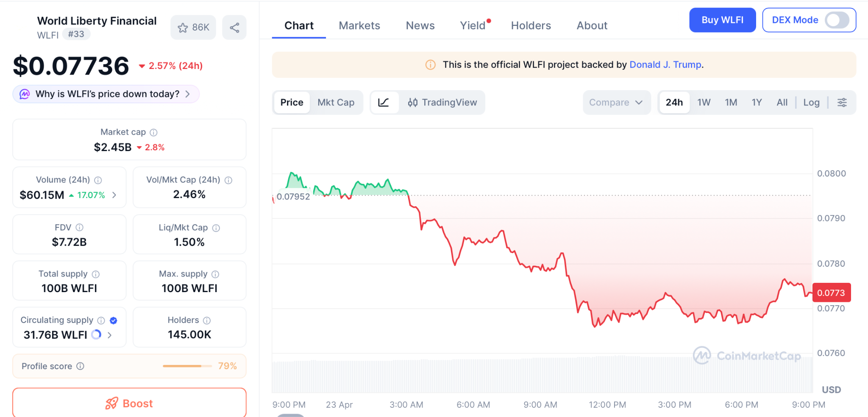
Task: Click the Holders info icon
Action: pyautogui.click(x=207, y=320)
